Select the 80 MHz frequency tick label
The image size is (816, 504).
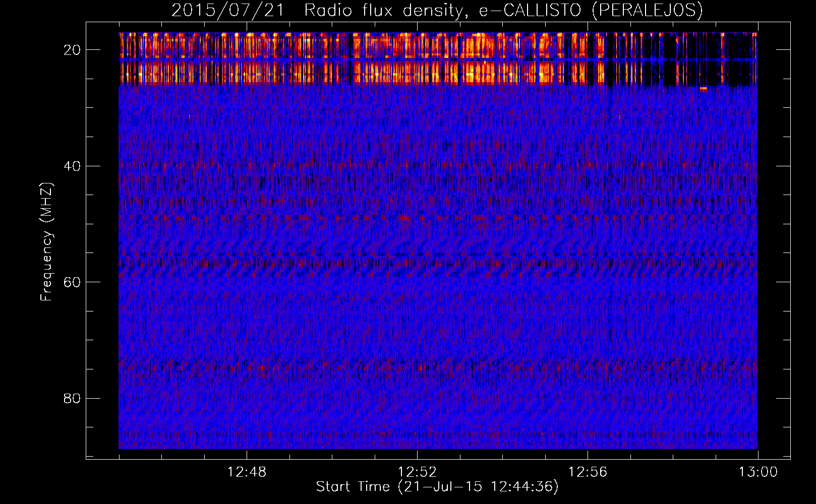tap(72, 399)
